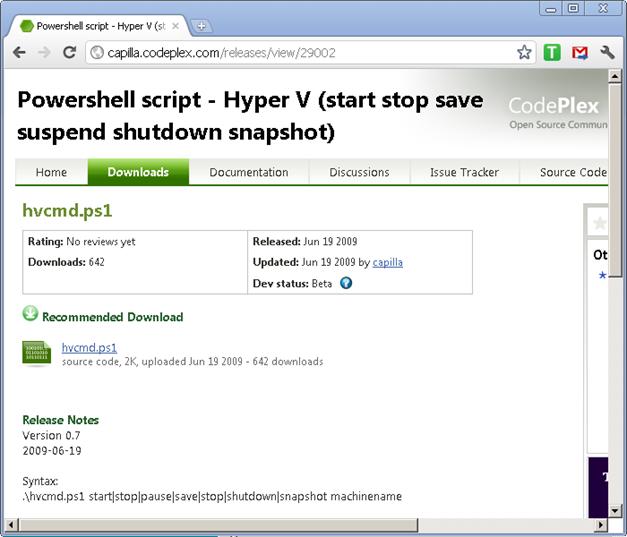Click the browser Forward arrow

(x=44, y=52)
